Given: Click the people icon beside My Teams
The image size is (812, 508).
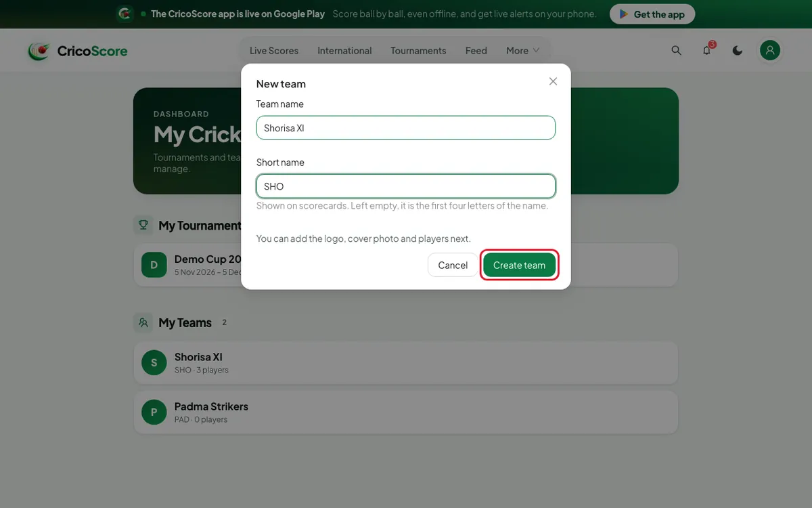Looking at the screenshot, I should click(x=143, y=322).
